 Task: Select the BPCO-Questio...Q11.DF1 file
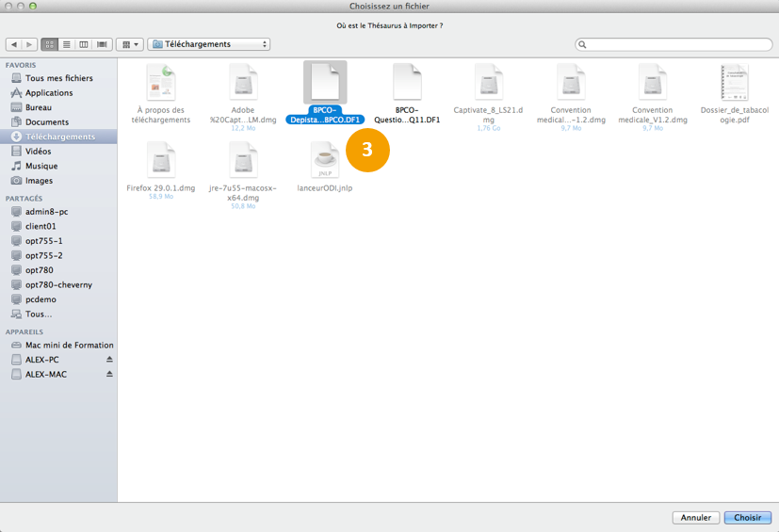click(x=407, y=85)
